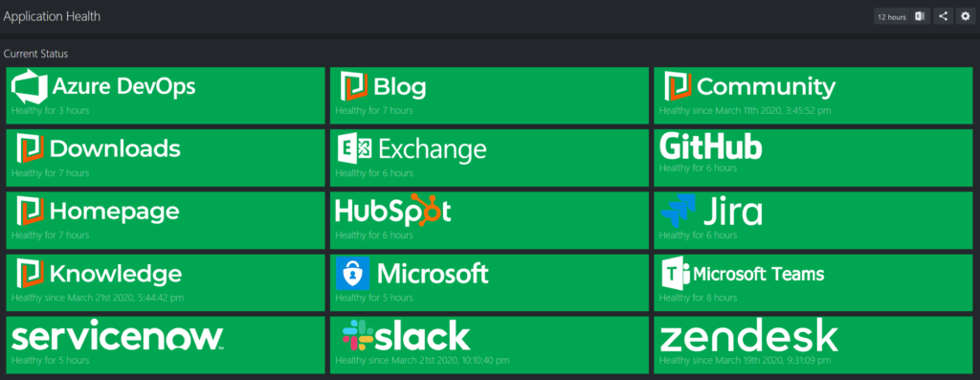Open the share icon in top bar
This screenshot has height=380, width=980.
tap(943, 17)
